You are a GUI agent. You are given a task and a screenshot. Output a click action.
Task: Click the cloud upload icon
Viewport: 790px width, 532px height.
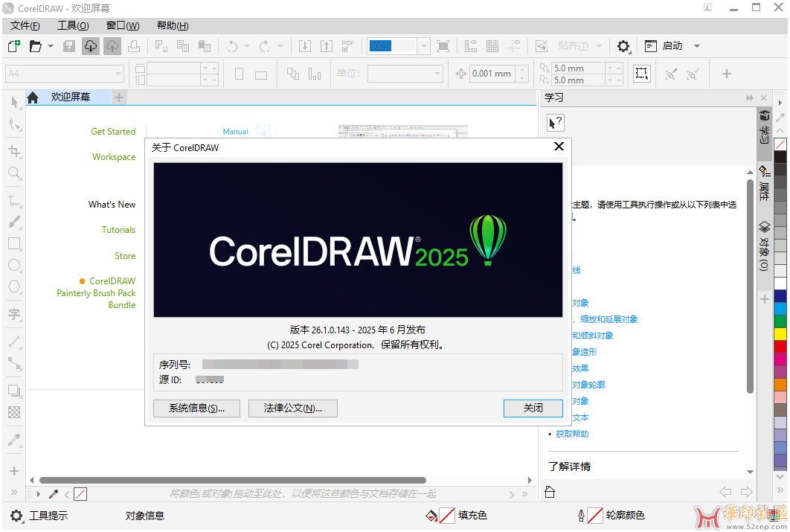112,46
